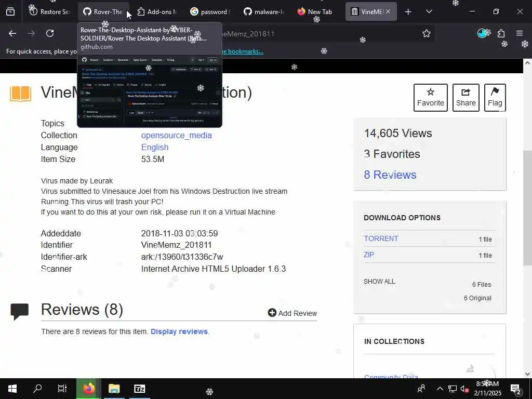This screenshot has height=399, width=532.
Task: Click the Share button
Action: tap(466, 98)
